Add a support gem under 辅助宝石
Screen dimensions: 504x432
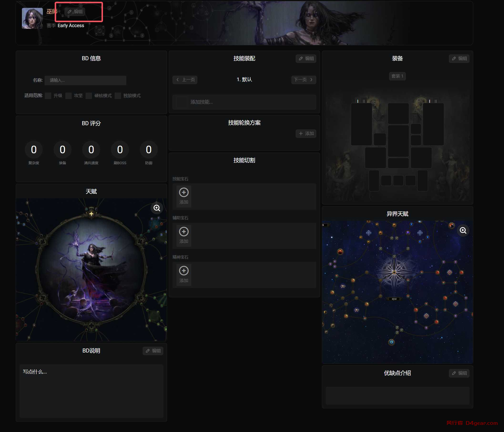[x=184, y=235]
